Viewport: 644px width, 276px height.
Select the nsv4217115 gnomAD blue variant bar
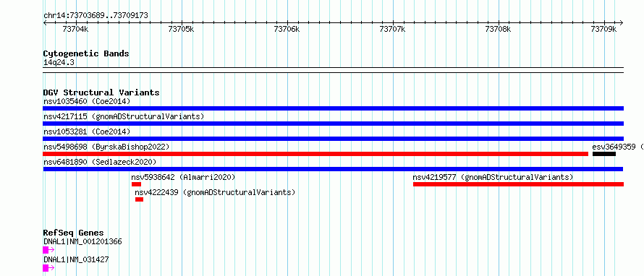pos(333,124)
